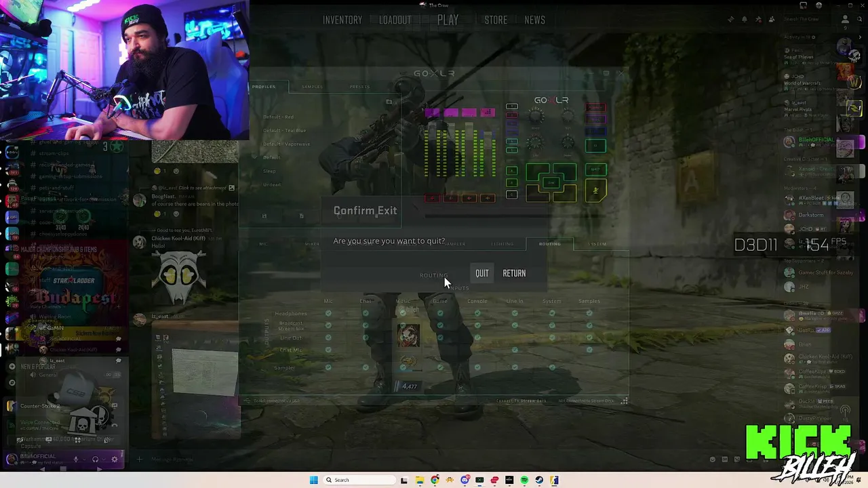Toggle Discord member list icon

(x=772, y=20)
